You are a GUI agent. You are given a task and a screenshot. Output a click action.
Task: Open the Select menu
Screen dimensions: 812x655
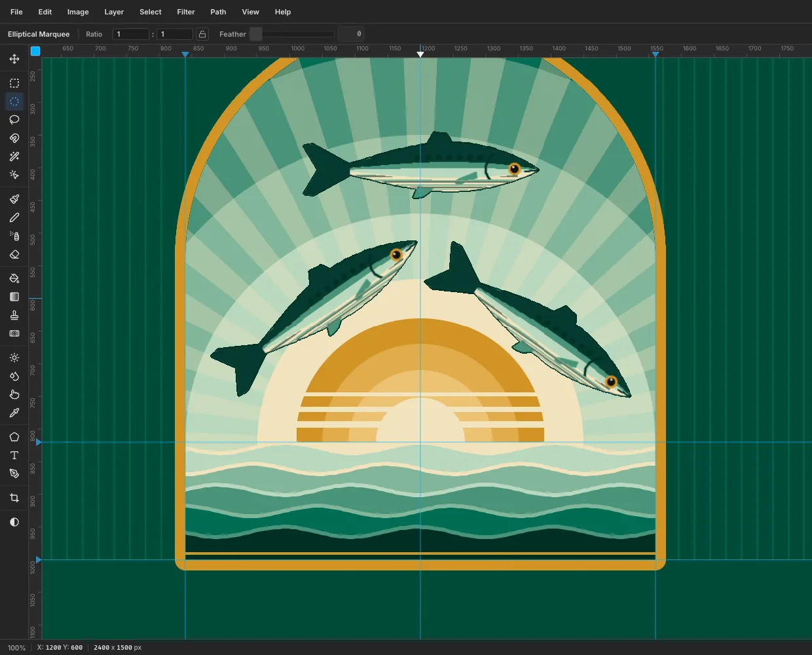[x=151, y=12]
